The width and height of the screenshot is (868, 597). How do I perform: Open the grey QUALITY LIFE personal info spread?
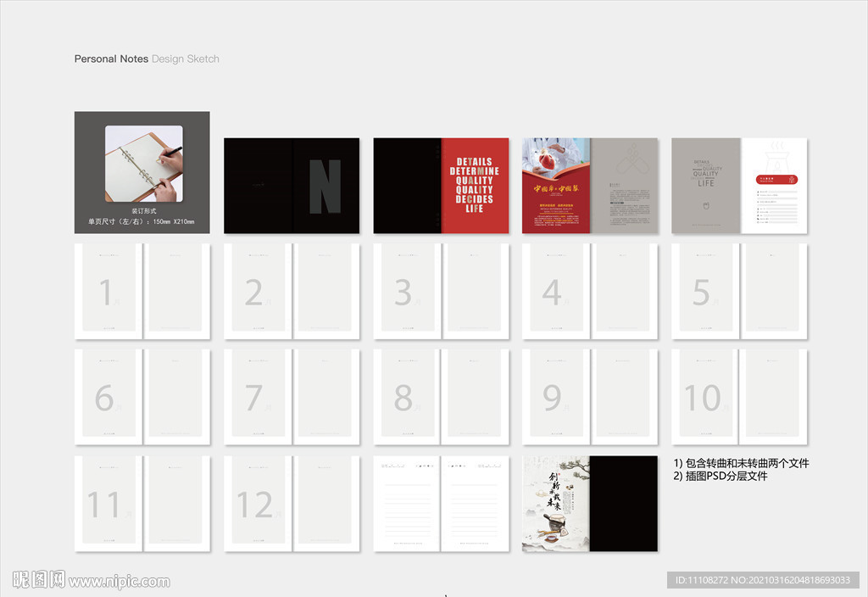pyautogui.click(x=739, y=186)
